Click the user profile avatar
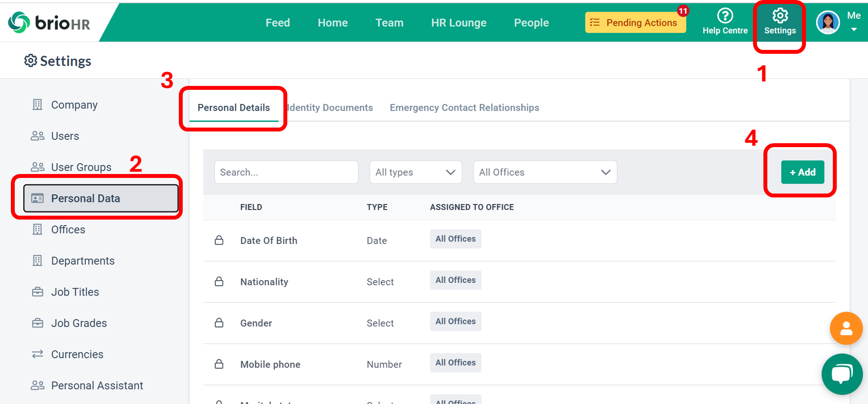 828,22
